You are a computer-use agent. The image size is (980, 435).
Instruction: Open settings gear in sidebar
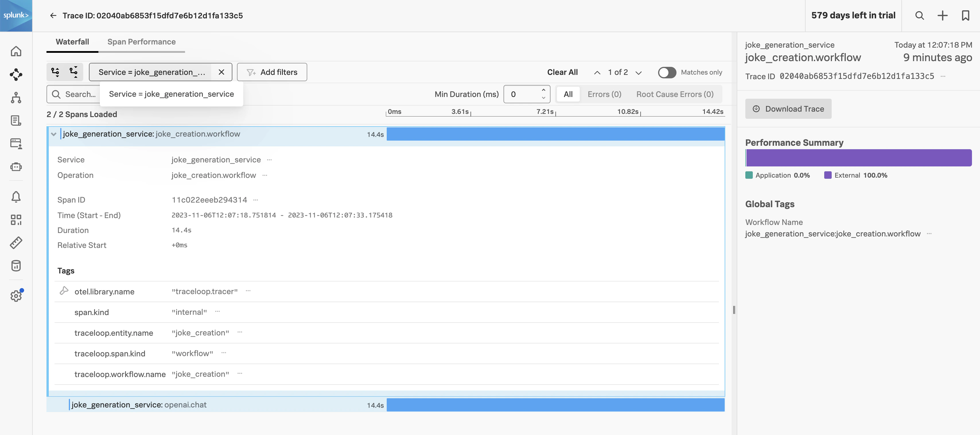(x=16, y=296)
